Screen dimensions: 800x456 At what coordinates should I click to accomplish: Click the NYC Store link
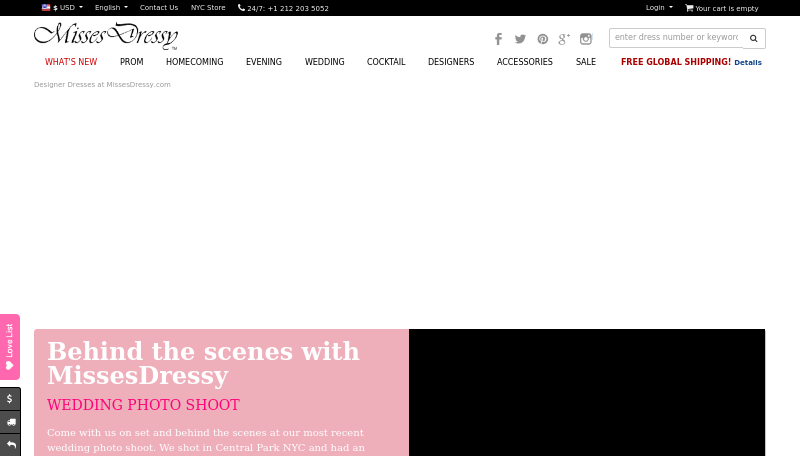(208, 8)
